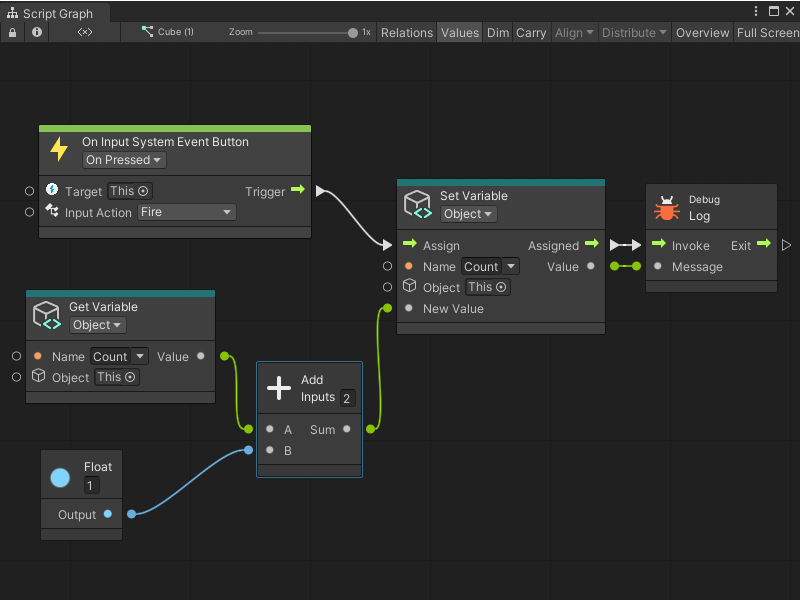Open the Count name dropdown on Set Variable
This screenshot has width=800, height=600.
pyautogui.click(x=489, y=266)
